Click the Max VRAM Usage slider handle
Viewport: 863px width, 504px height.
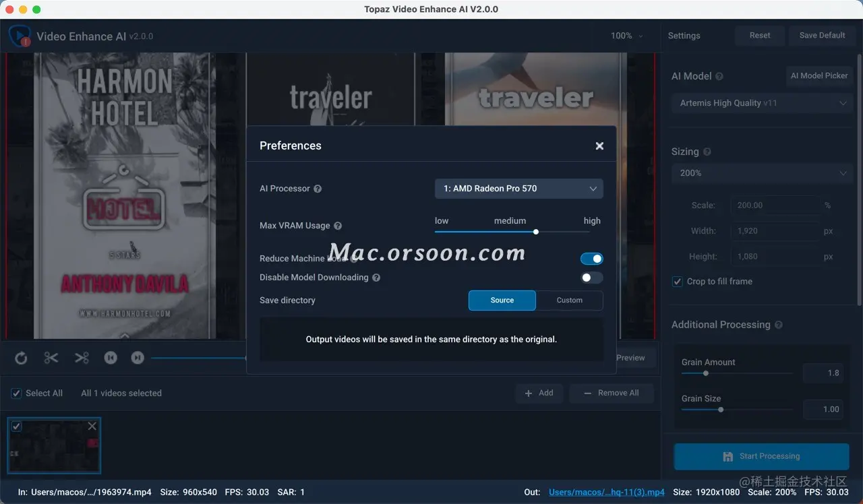pos(536,232)
